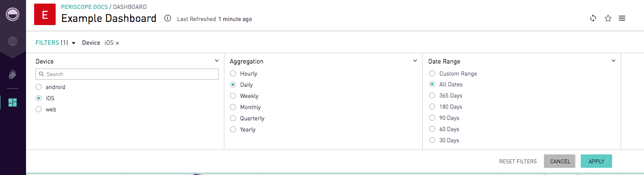Click the tags icon in sidebar
Screen dimensions: 644x175
(x=13, y=75)
